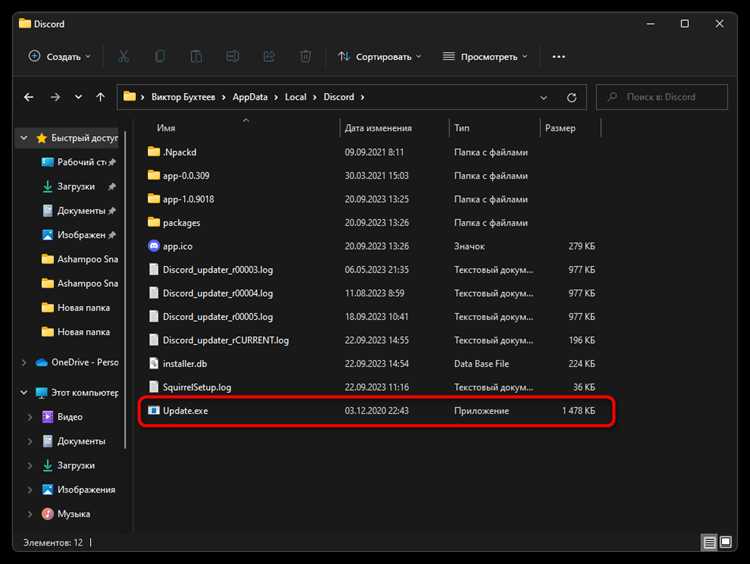Select Discord_updater_r00003.log file

point(218,269)
